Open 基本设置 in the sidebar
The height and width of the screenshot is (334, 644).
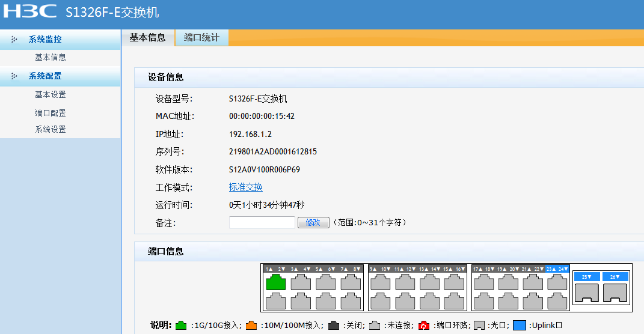pyautogui.click(x=51, y=95)
